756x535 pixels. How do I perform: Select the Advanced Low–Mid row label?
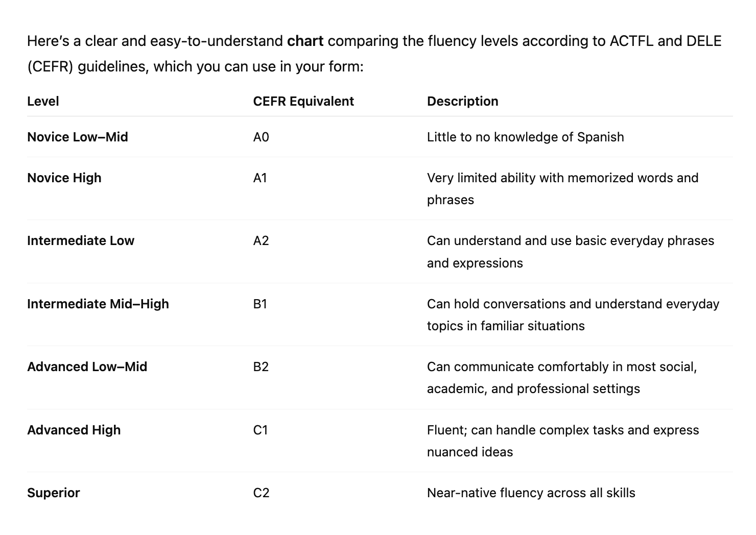(x=87, y=367)
